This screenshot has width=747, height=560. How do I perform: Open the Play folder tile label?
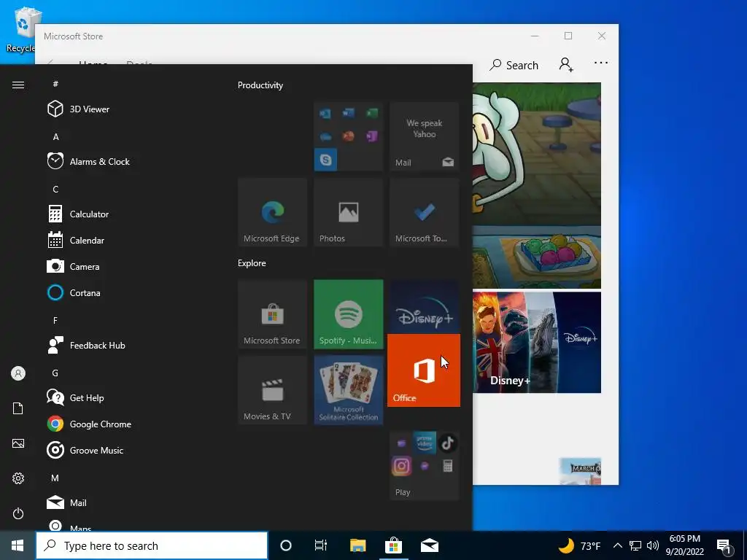tap(403, 492)
